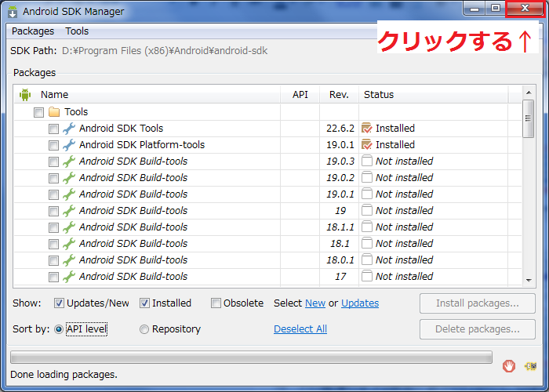Image resolution: width=549 pixels, height=392 pixels.
Task: Click wrench icon of Build-tools rev 19.0.3
Action: [69, 162]
